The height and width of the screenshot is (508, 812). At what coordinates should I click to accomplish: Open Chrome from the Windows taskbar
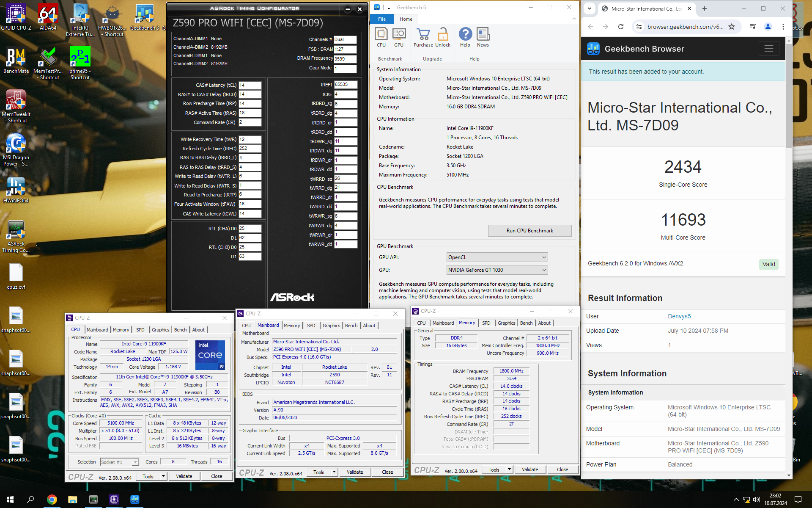(52, 500)
